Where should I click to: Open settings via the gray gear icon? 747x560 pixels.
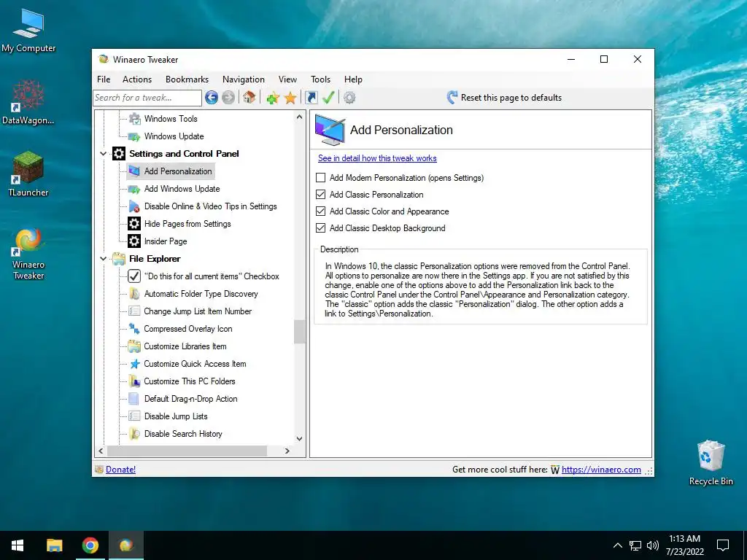[x=349, y=98]
